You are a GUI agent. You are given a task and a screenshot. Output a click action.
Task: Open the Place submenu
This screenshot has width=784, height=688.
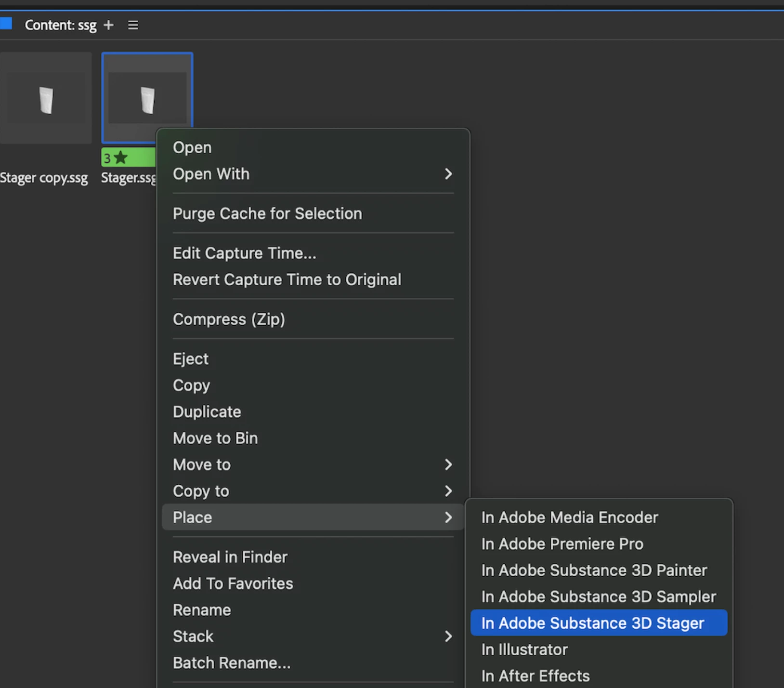313,517
